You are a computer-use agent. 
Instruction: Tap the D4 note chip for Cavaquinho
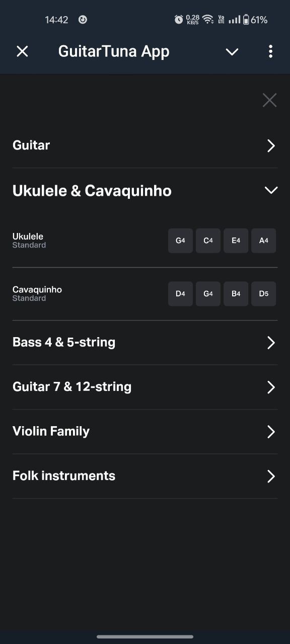coord(180,294)
